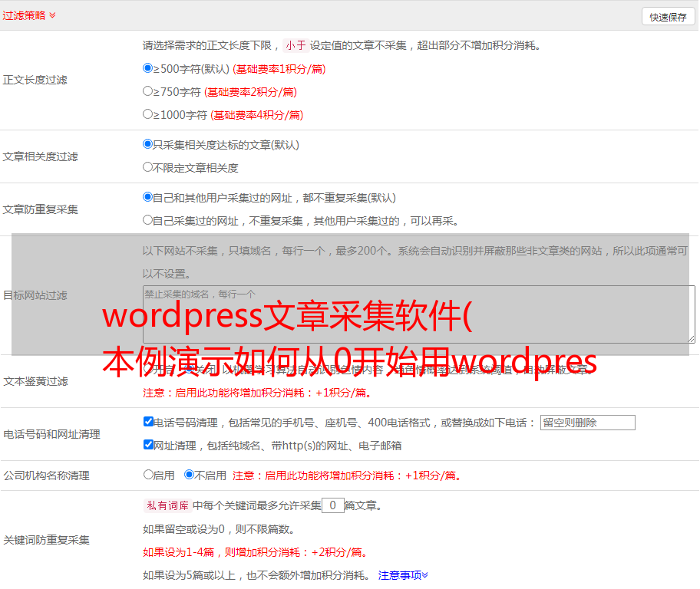Click the 基础费率1积分/篇 red note
Image resolution: width=700 pixels, height=589 pixels.
tap(279, 69)
